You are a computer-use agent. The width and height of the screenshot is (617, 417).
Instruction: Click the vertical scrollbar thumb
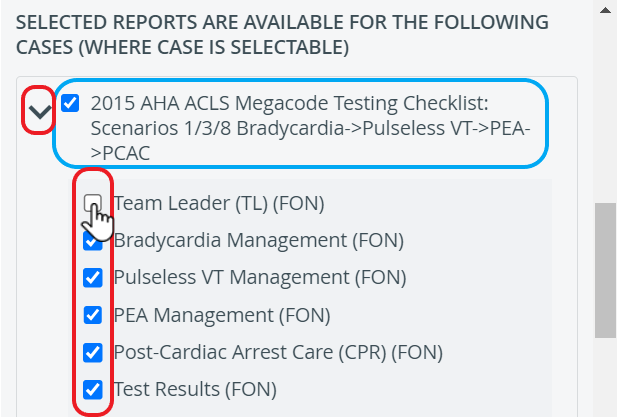click(x=606, y=270)
